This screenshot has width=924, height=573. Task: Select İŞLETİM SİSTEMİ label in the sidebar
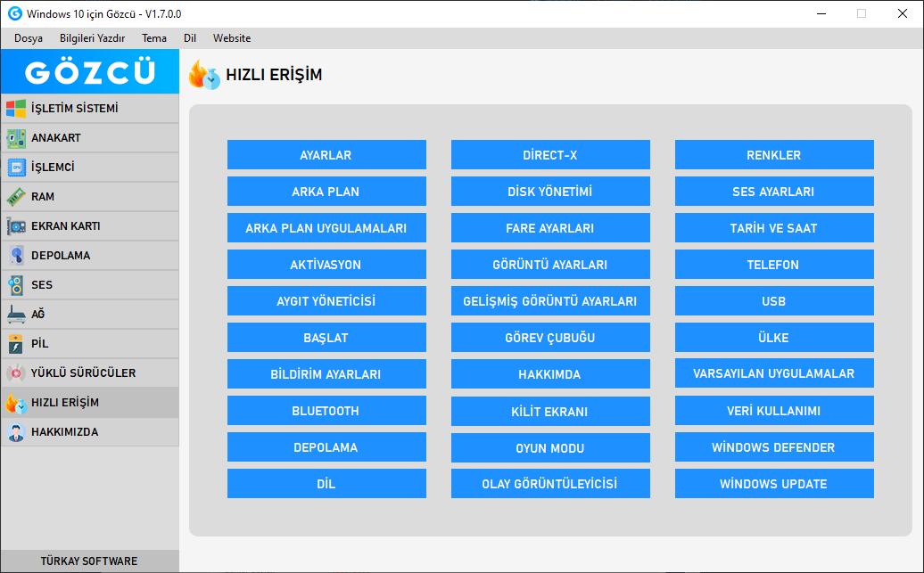point(74,109)
